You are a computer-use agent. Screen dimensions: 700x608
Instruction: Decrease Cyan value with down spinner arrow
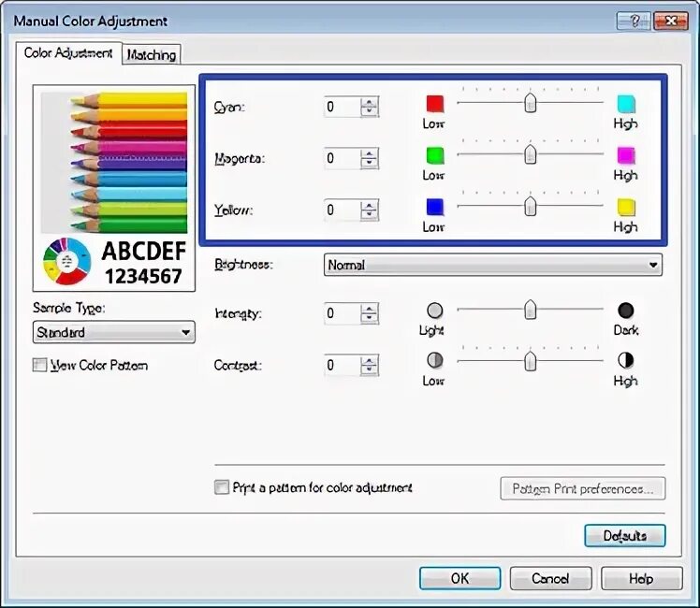point(370,111)
